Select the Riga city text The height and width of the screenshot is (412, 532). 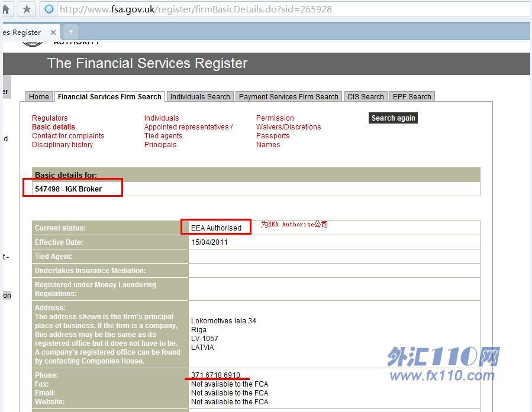(x=198, y=329)
